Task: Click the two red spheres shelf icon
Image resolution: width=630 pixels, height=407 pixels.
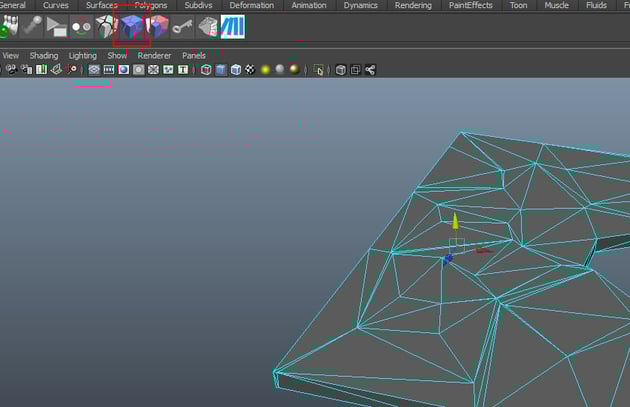Action: 81,27
